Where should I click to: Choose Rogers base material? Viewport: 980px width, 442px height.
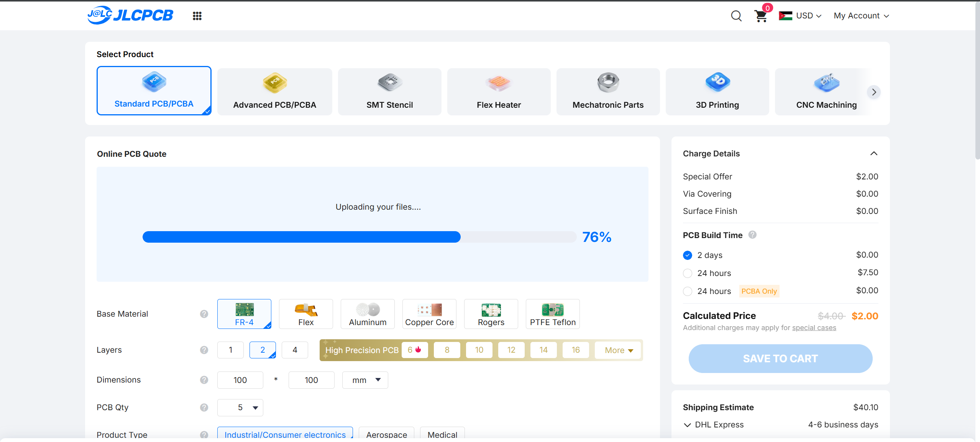[491, 314]
